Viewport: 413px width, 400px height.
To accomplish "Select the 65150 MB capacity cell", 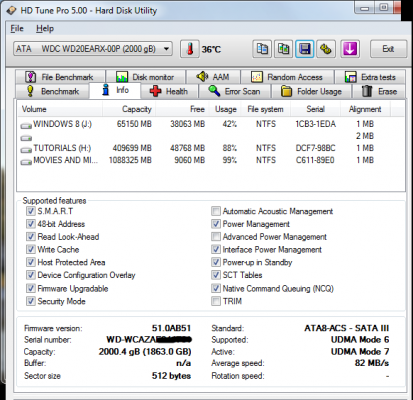I will pyautogui.click(x=134, y=124).
